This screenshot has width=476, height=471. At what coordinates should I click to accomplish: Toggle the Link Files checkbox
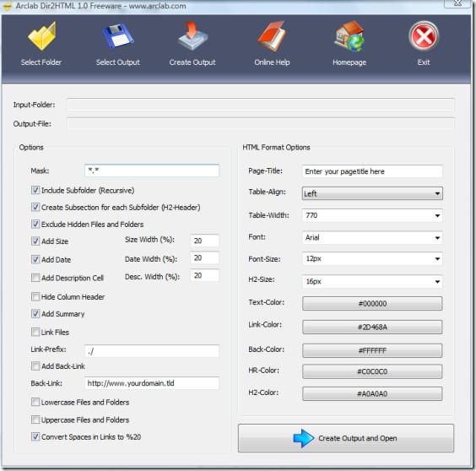click(35, 332)
